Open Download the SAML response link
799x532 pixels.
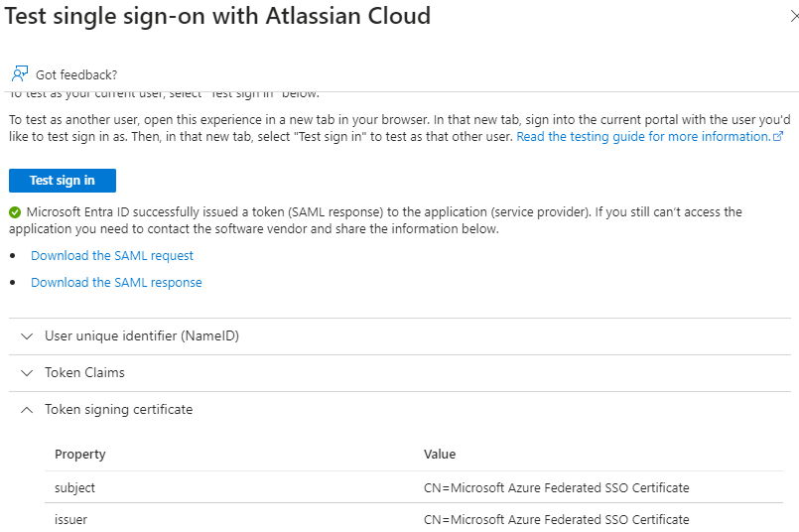point(116,282)
